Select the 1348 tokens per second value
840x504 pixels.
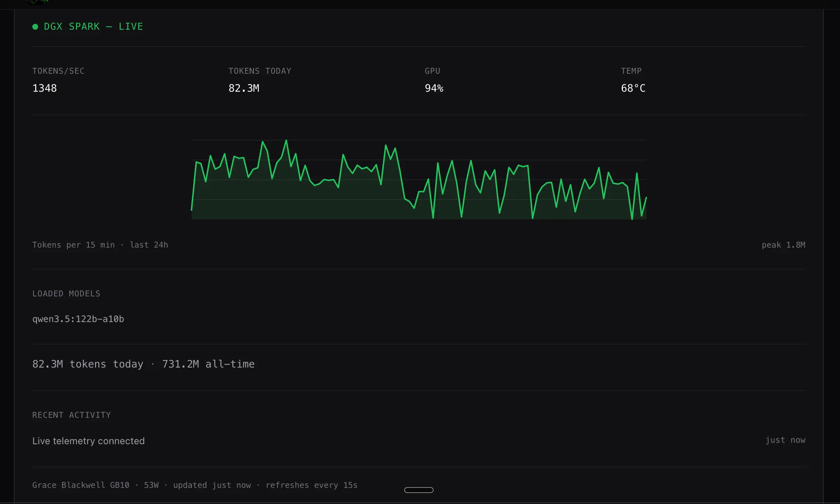point(44,88)
